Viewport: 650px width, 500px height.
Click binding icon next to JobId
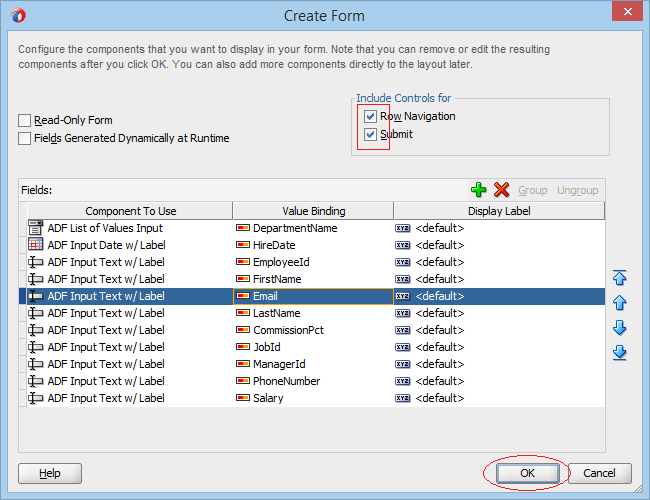point(243,347)
